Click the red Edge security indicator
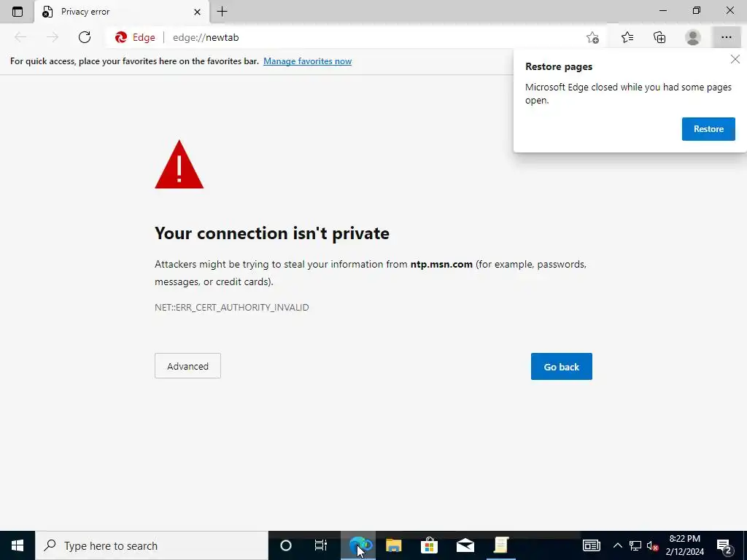Screen dimensions: 747x560 pos(135,38)
